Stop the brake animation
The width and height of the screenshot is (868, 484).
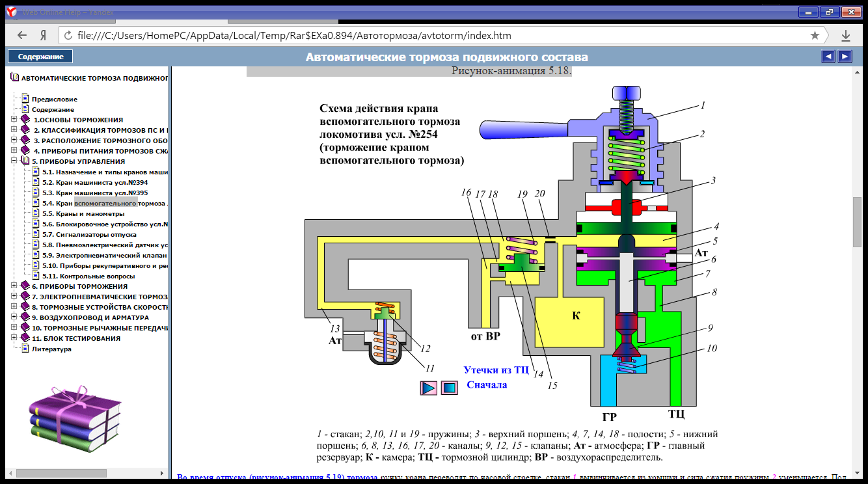450,388
